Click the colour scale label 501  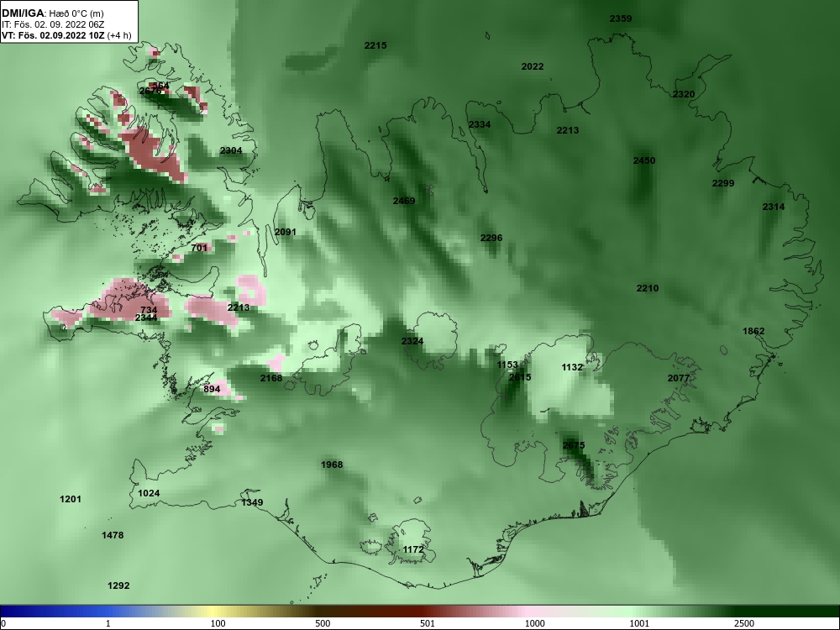point(428,623)
